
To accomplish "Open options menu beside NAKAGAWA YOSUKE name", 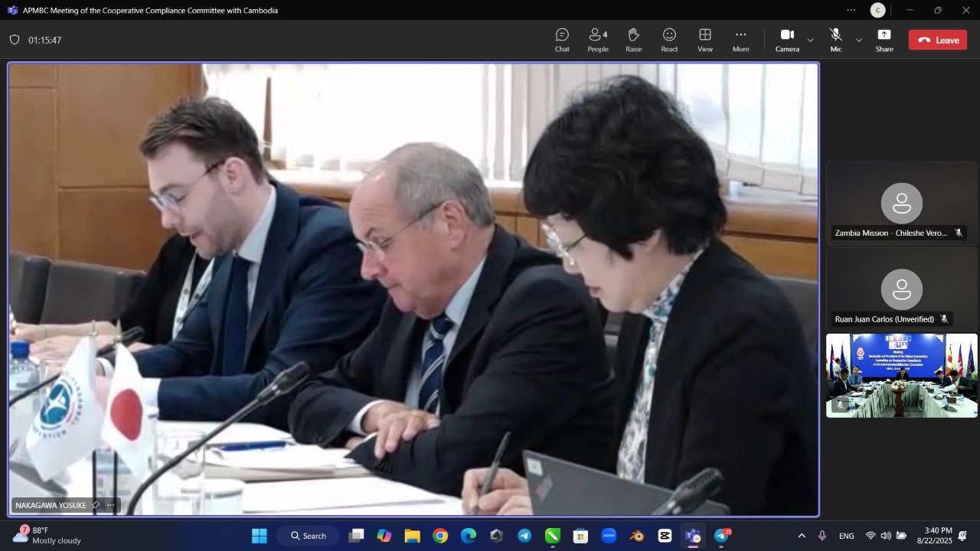I will coord(111,505).
